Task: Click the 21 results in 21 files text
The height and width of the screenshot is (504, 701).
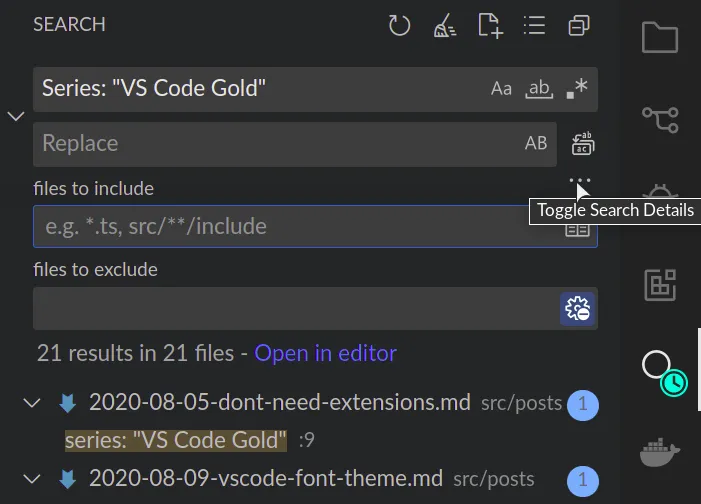Action: (x=135, y=353)
